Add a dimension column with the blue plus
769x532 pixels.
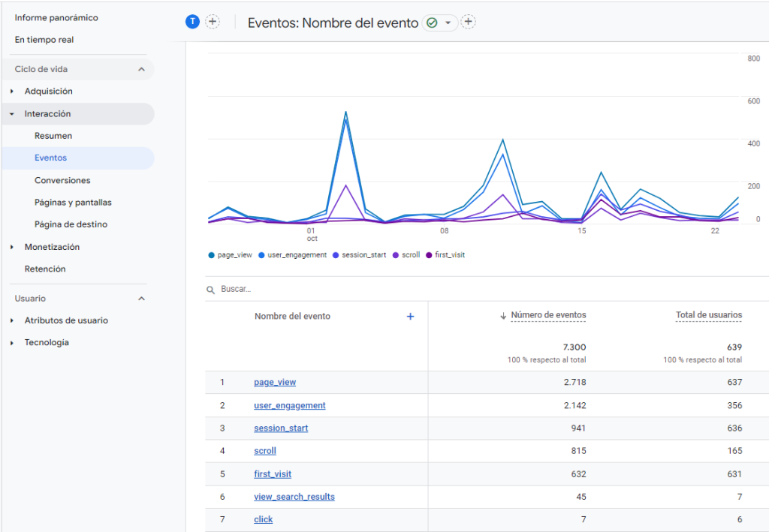point(410,317)
